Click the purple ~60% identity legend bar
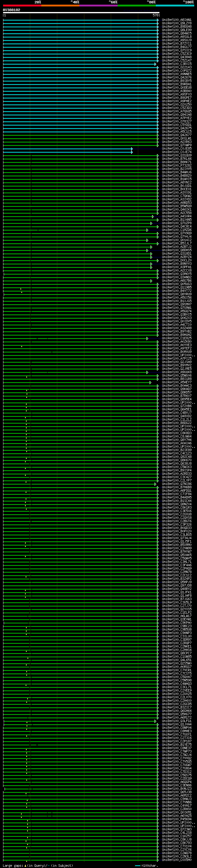The image size is (197, 868). [98, 6]
